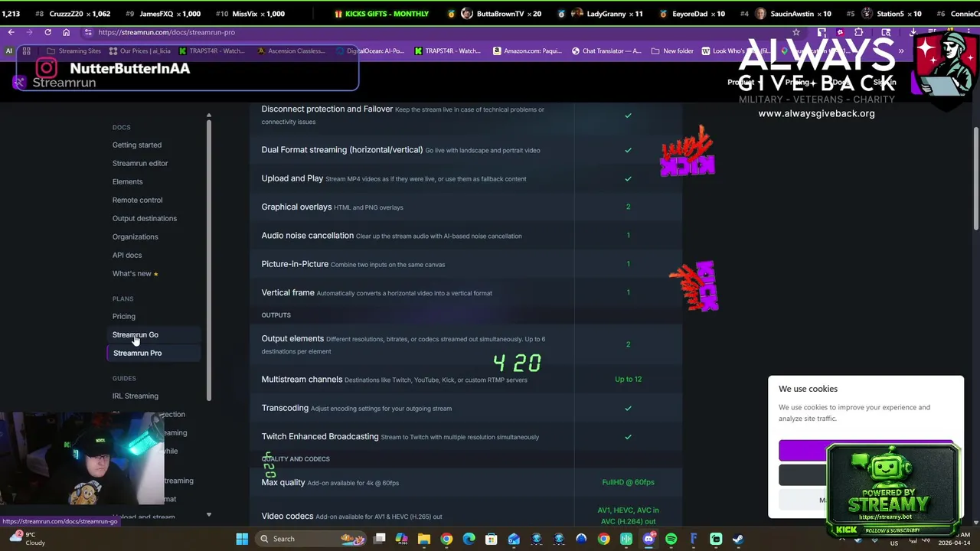This screenshot has width=980, height=551.
Task: Click the browser home icon
Action: point(66,32)
